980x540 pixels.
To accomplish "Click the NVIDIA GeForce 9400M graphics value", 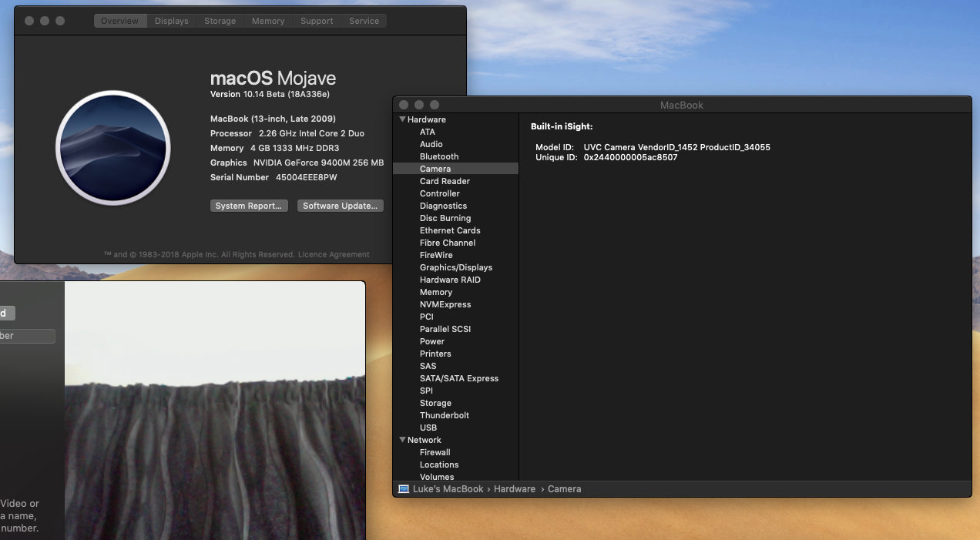I will coord(318,163).
